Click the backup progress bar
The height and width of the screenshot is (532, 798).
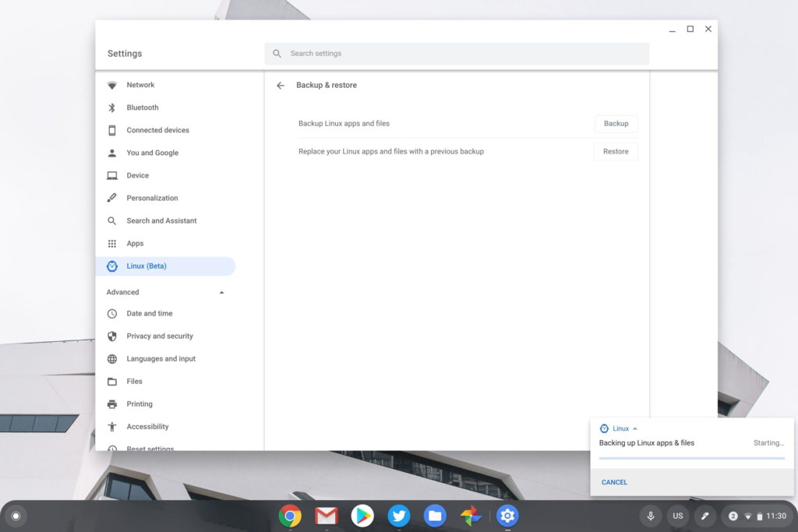[x=692, y=458]
